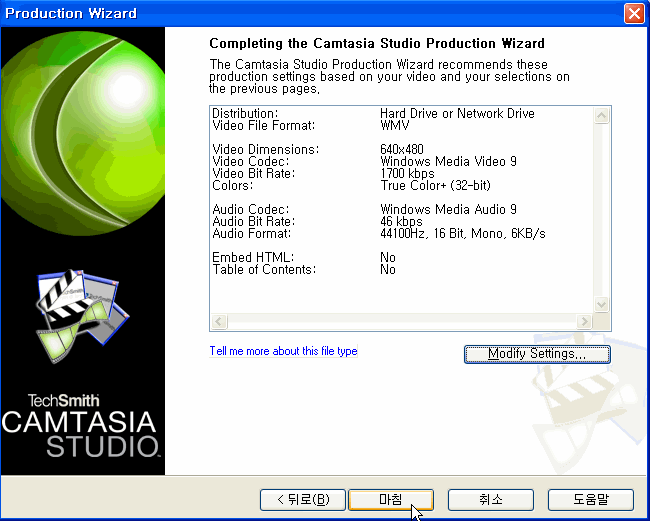The width and height of the screenshot is (650, 521).
Task: Click the Production Wizard title bar text
Action: click(x=71, y=13)
